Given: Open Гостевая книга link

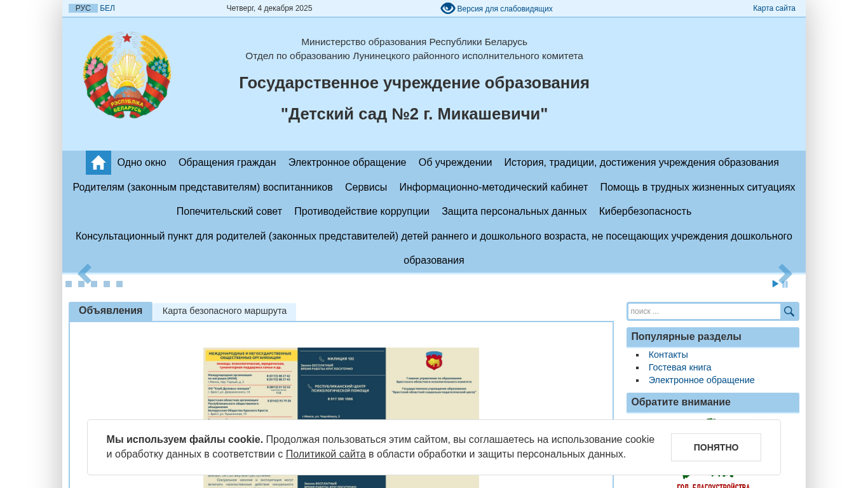Looking at the screenshot, I should 680,367.
